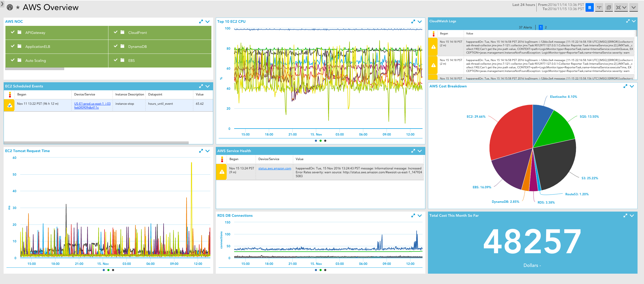The width and height of the screenshot is (644, 284).
Task: Select the DynamoDB NOC tile
Action: coord(160,47)
